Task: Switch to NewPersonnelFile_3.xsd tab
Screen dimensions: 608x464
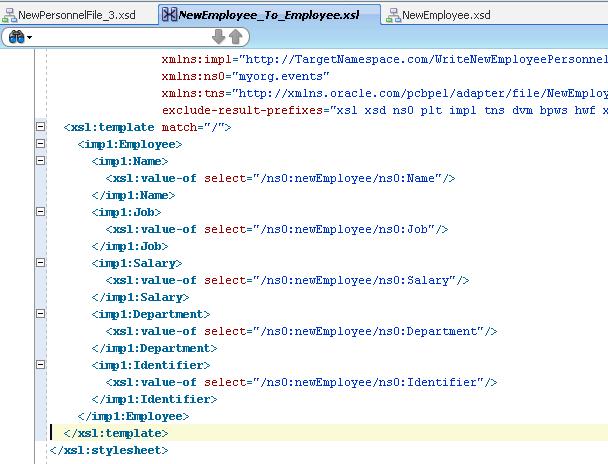Action: (82, 15)
